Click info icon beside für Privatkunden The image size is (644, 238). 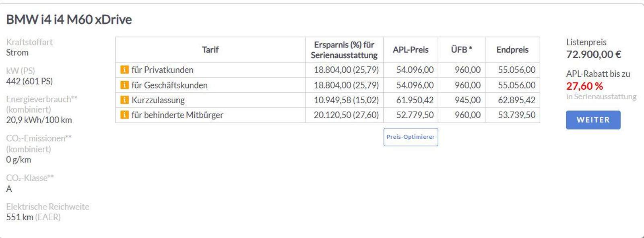coord(124,70)
